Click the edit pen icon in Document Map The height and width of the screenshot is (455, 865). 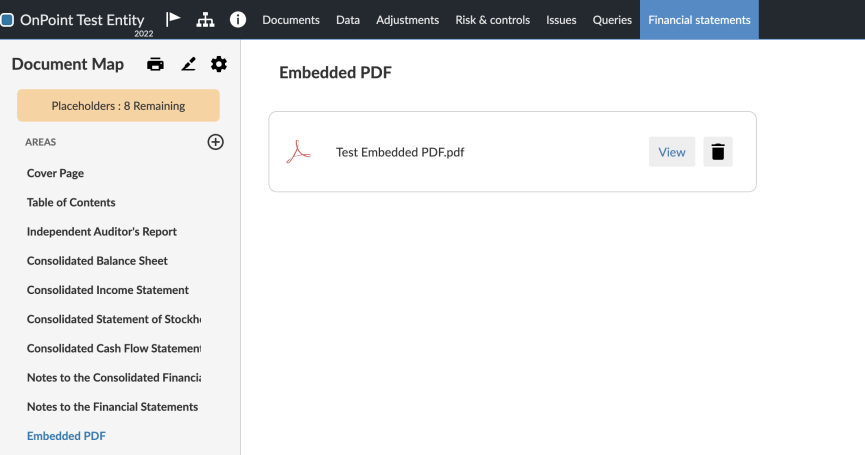coord(188,64)
